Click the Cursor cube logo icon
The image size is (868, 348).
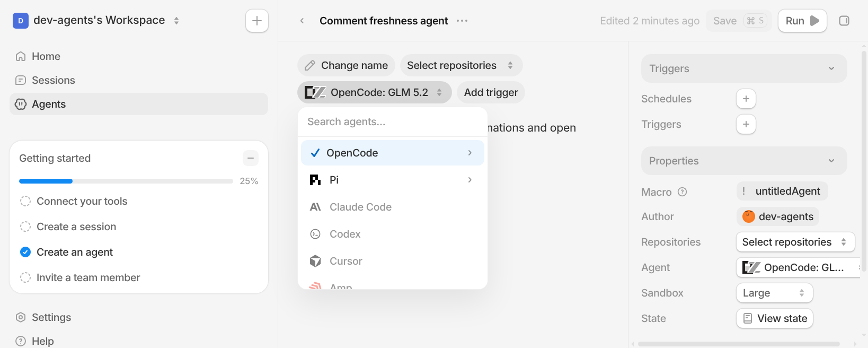[315, 261]
